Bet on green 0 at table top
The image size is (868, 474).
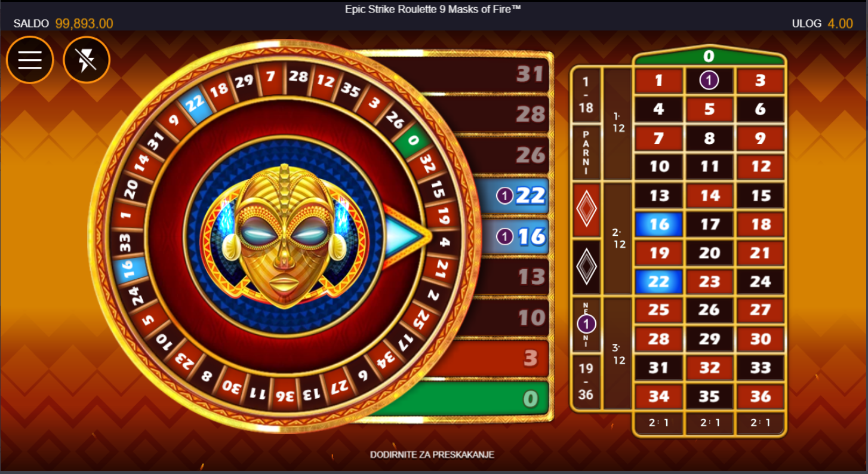709,57
